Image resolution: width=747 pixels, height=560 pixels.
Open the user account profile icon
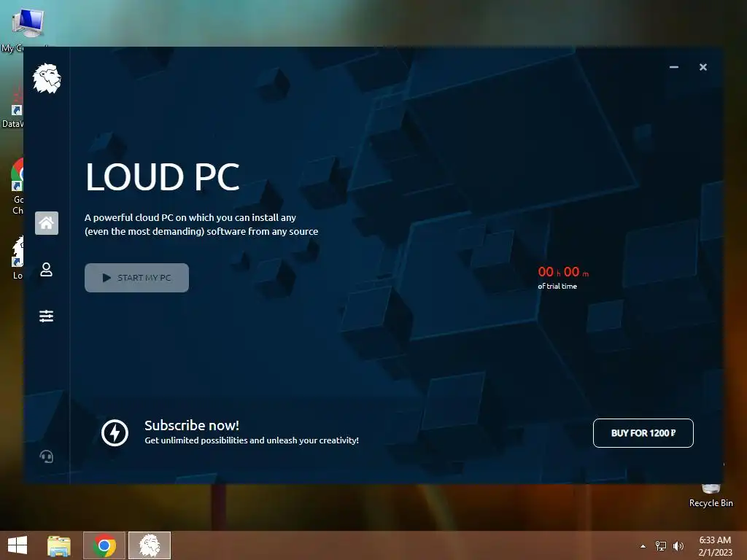(x=46, y=270)
